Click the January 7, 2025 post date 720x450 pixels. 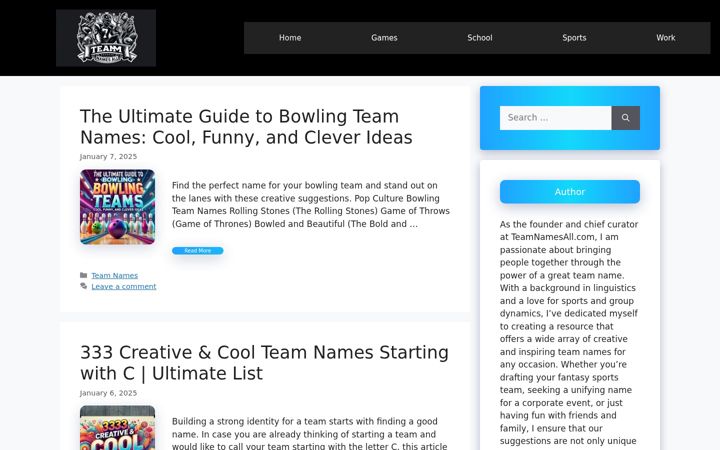point(108,157)
